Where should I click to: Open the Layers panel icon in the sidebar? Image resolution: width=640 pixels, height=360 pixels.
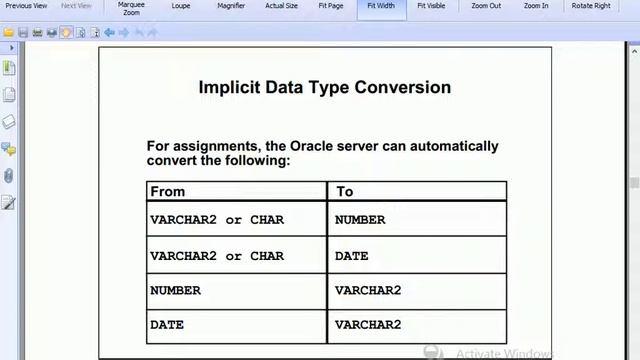pyautogui.click(x=9, y=122)
